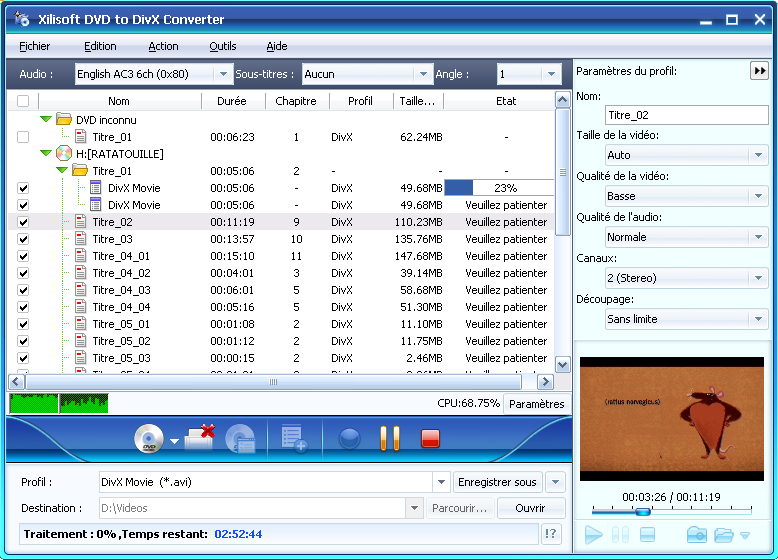This screenshot has height=560, width=778.
Task: Click the Titre_03 file icon
Action: click(80, 239)
